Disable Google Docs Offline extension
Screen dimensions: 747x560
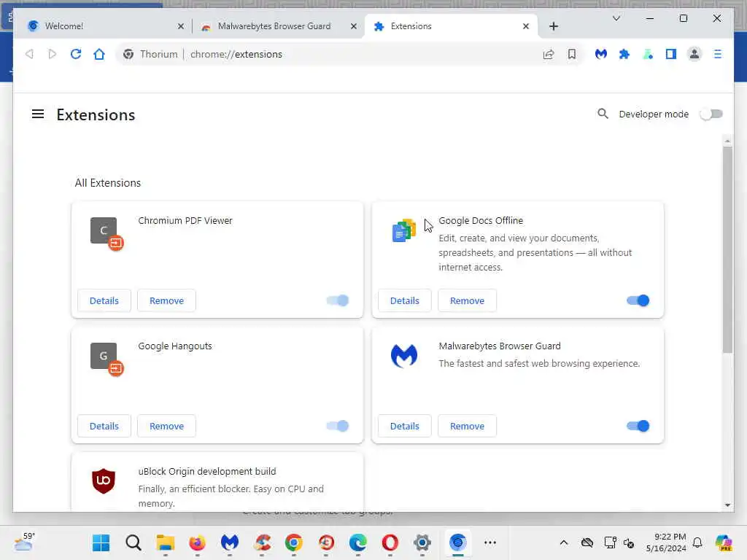pyautogui.click(x=638, y=300)
